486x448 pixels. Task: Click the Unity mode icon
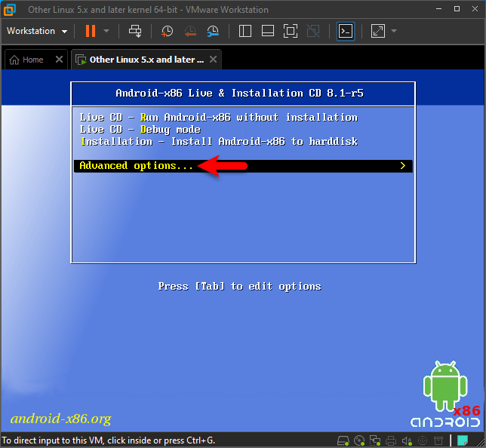tap(313, 31)
